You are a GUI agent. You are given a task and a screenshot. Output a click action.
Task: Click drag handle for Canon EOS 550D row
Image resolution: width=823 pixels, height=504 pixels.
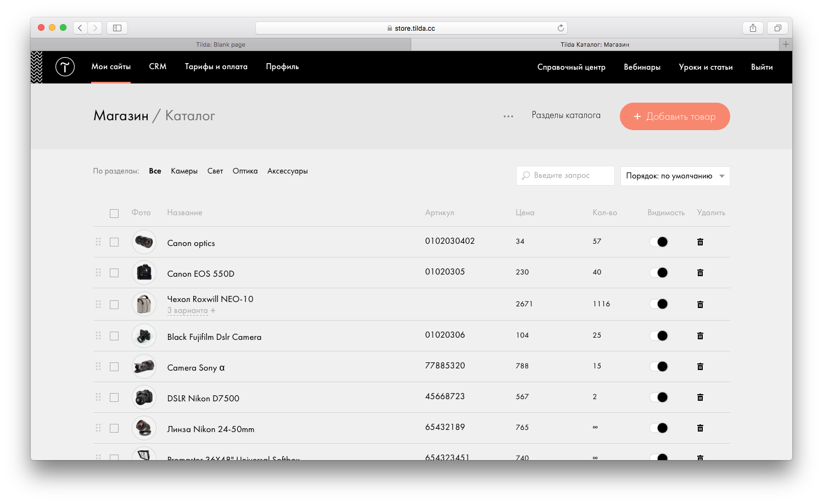coord(98,272)
